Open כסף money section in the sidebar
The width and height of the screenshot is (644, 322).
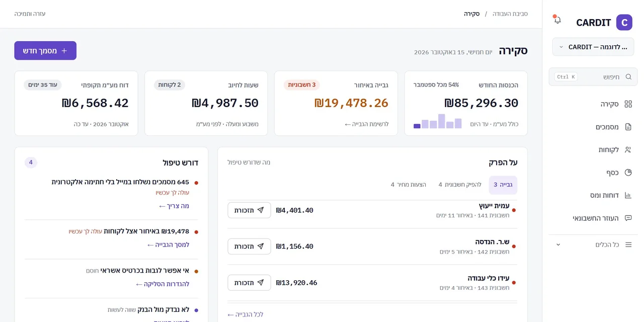click(593, 173)
